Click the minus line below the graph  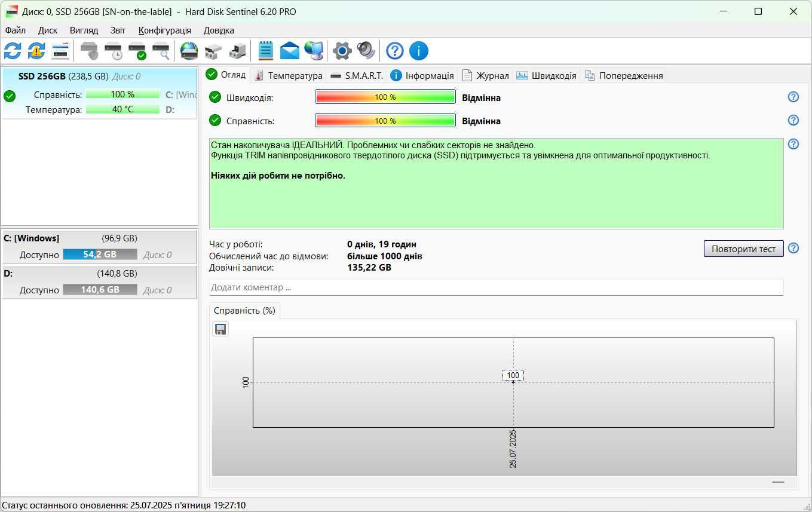(x=778, y=482)
